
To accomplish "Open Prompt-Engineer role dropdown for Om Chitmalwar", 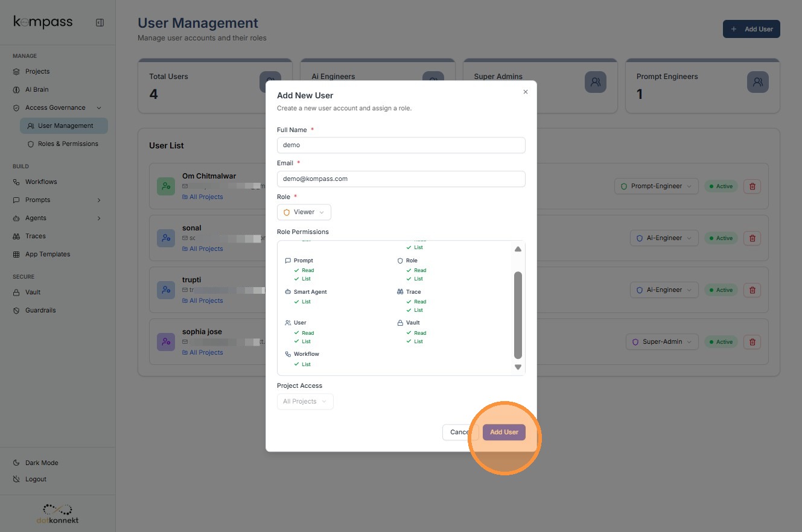I will tap(657, 186).
